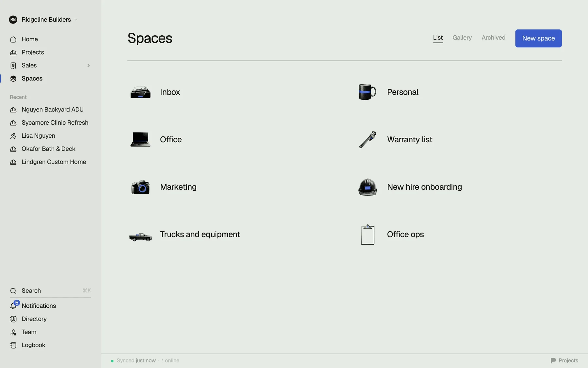Click the Projects hard hat icon
Viewport: 588px width, 368px height.
click(x=13, y=53)
